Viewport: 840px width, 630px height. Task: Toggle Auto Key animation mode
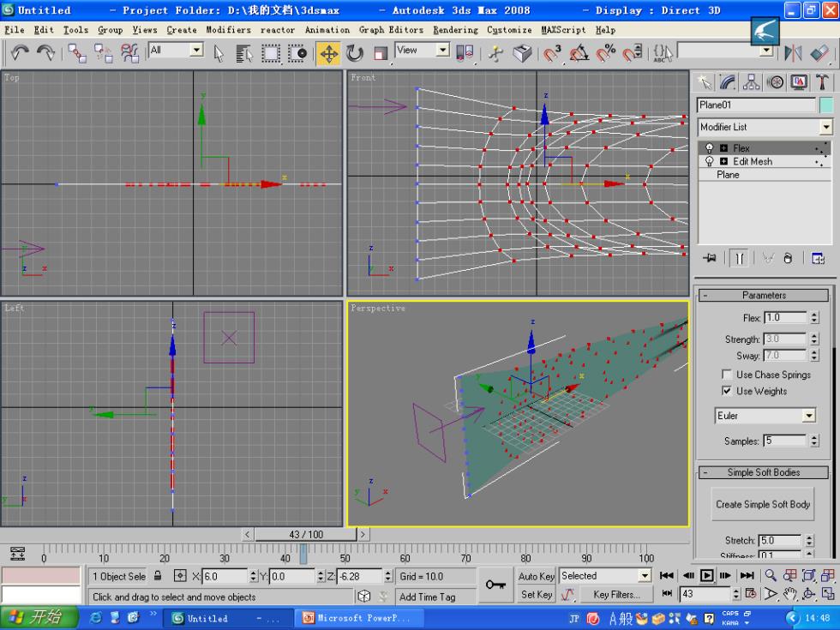[x=537, y=576]
